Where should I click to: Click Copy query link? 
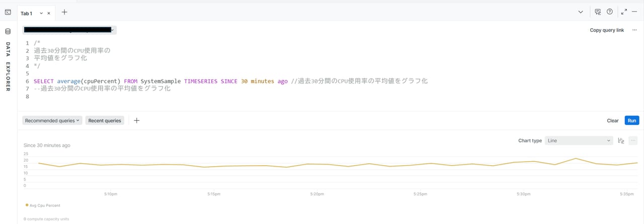pyautogui.click(x=607, y=30)
